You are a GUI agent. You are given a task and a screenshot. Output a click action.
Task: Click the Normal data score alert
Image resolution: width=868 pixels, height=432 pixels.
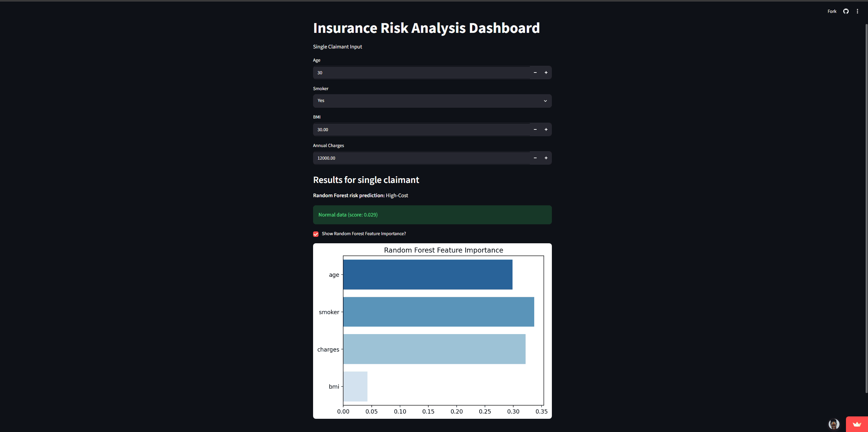click(432, 215)
